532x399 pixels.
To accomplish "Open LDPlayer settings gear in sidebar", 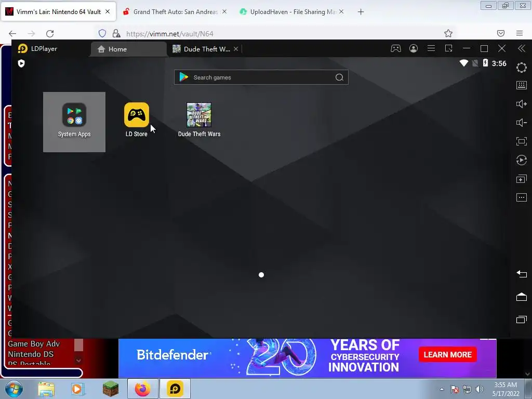I will pyautogui.click(x=521, y=68).
